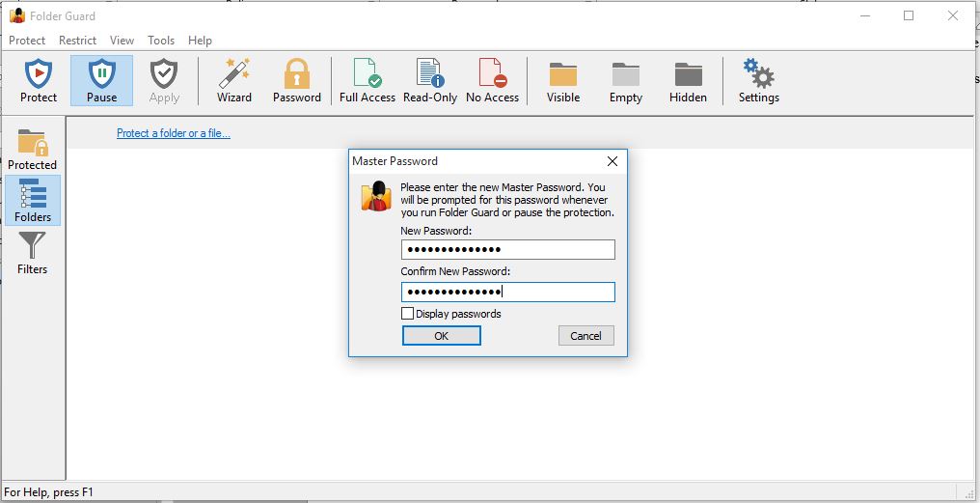Viewport: 980px width, 503px height.
Task: Click Cancel in Master Password dialog
Action: tap(585, 335)
